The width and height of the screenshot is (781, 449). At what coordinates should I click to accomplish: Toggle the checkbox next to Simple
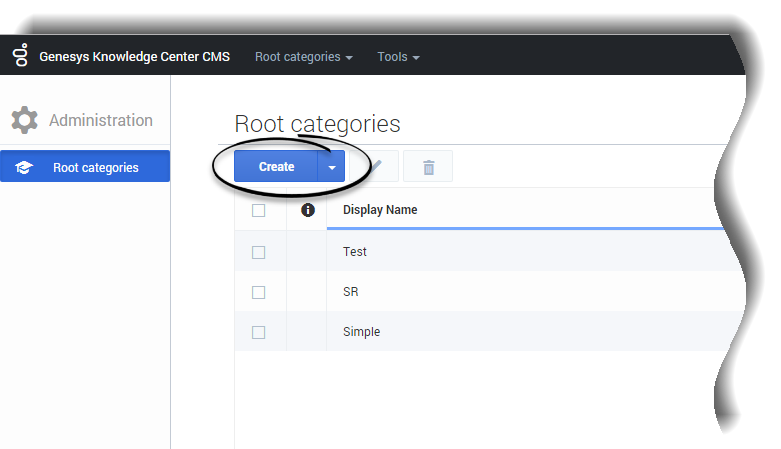point(259,332)
